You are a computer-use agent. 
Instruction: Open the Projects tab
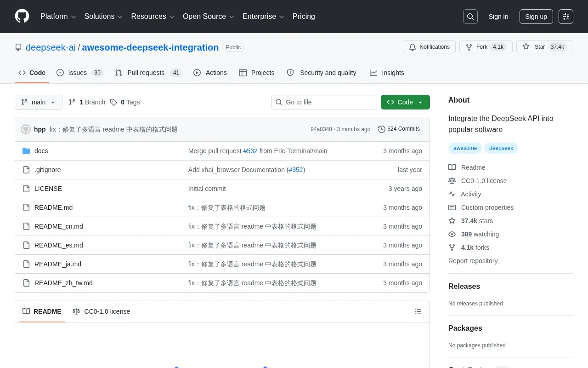click(257, 73)
